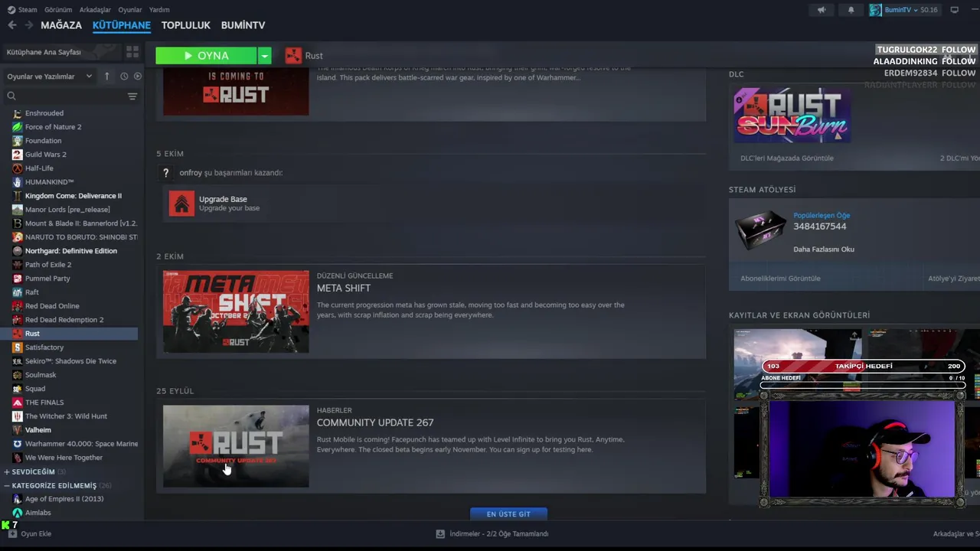This screenshot has height=551, width=980.
Task: Open Rust Sunburn DLC image
Action: coord(792,115)
